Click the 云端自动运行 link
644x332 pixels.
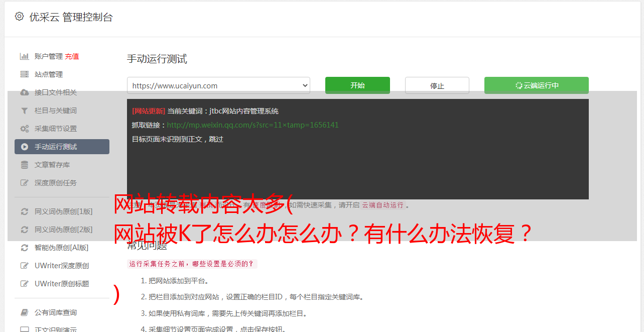coord(382,205)
